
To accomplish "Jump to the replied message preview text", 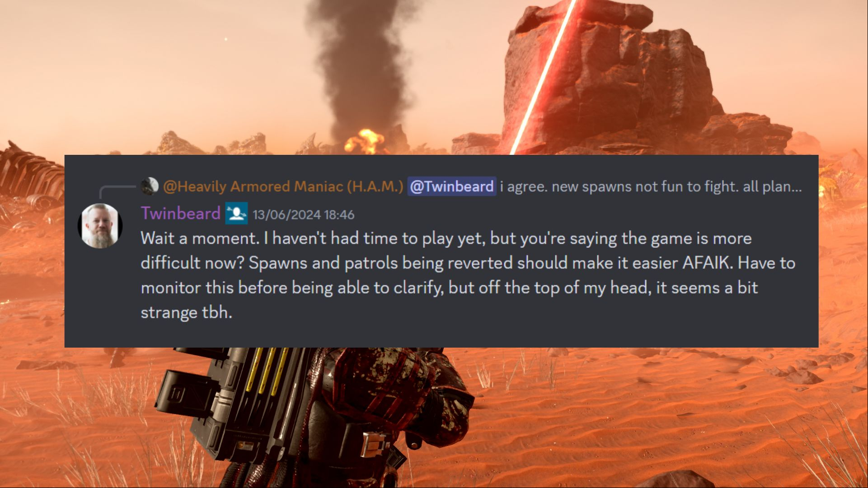I will click(651, 186).
